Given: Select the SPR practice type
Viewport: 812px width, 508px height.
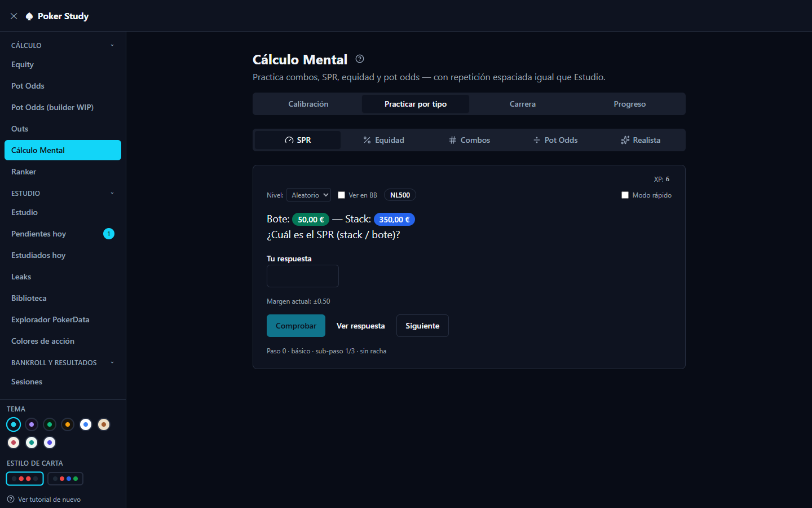Looking at the screenshot, I should click(x=298, y=140).
